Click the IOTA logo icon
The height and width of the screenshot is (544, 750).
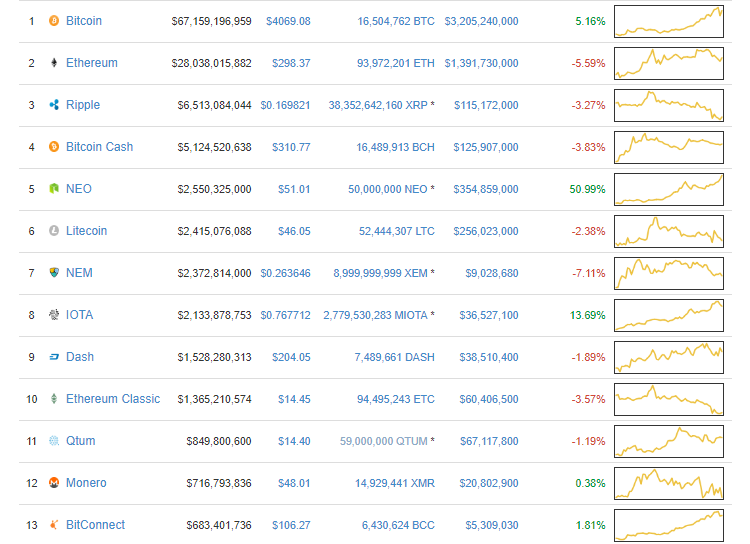click(53, 315)
